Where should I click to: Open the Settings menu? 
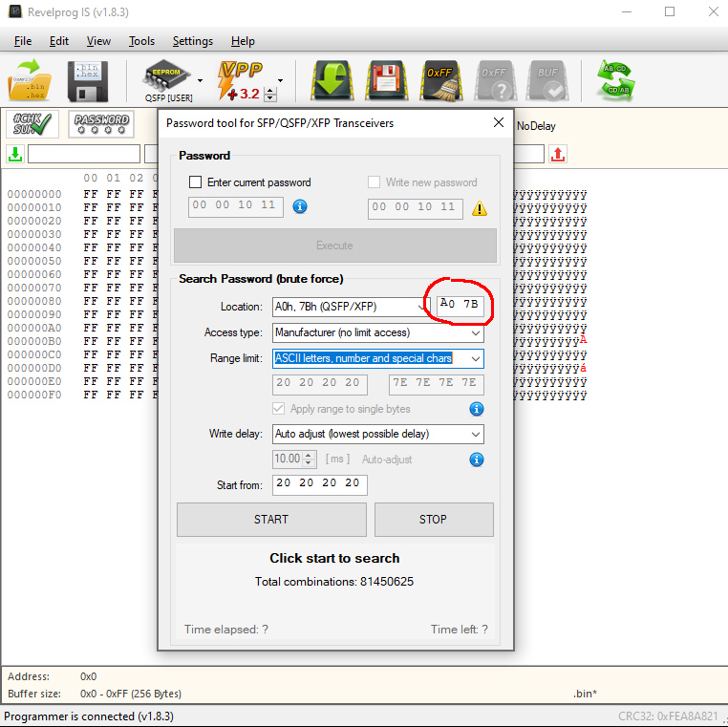pos(193,41)
